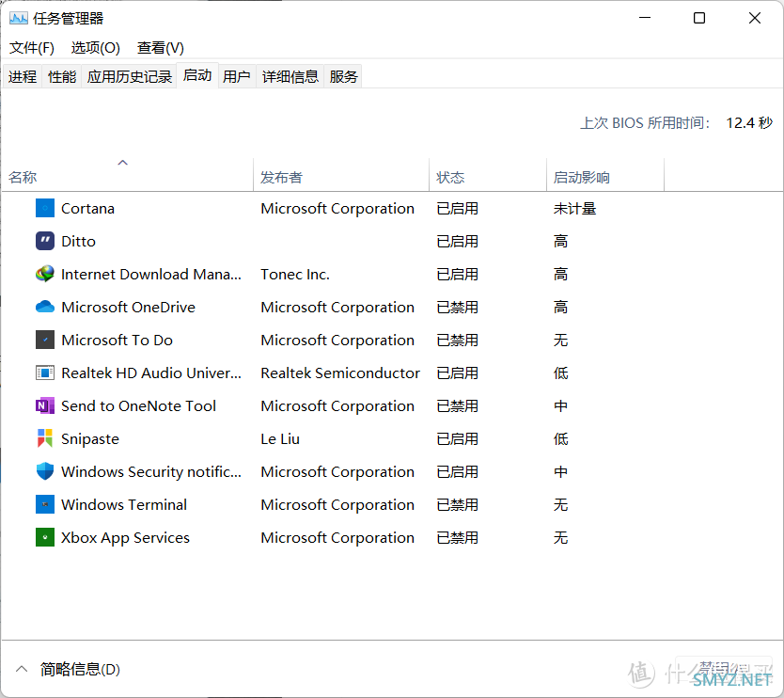
Task: Click Windows Terminal's 已禁用 status cell
Action: [457, 504]
